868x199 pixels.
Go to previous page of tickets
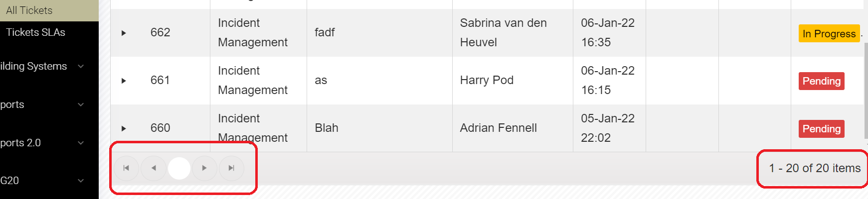pyautogui.click(x=154, y=168)
